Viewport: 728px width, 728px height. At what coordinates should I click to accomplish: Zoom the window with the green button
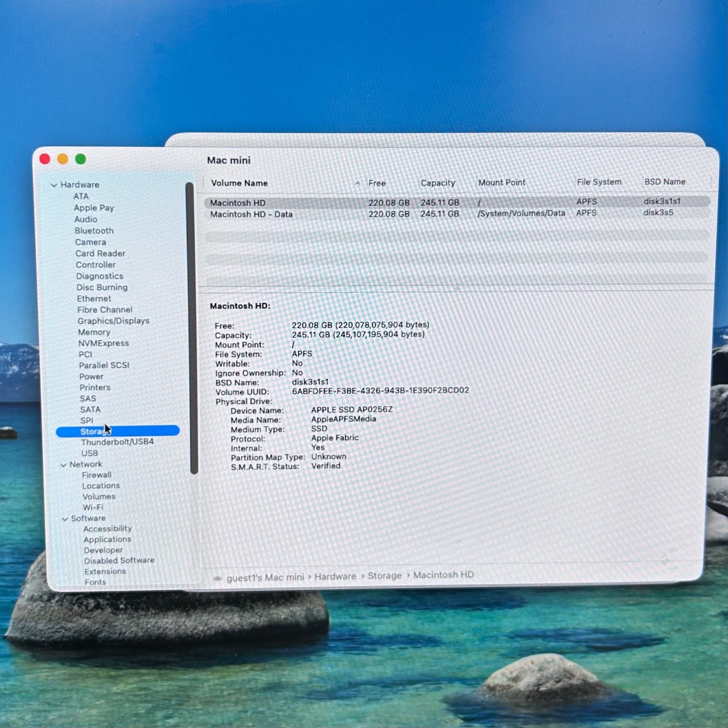tap(81, 159)
